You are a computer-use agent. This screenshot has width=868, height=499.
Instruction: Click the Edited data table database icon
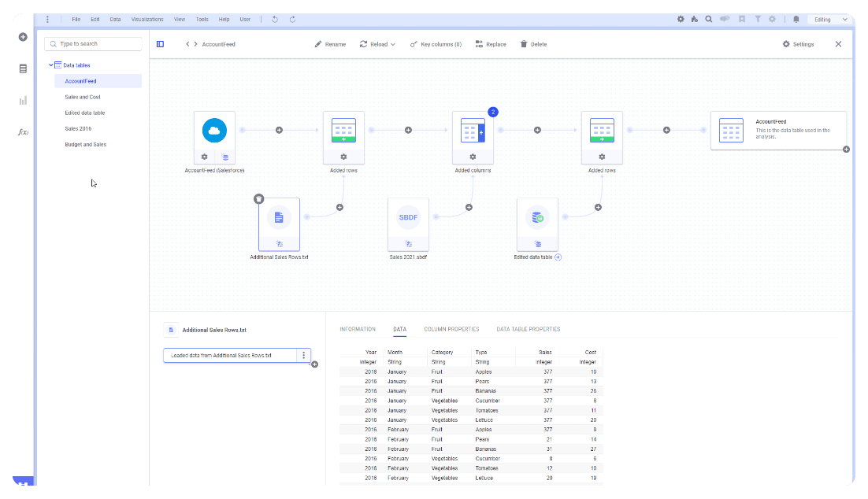(537, 217)
